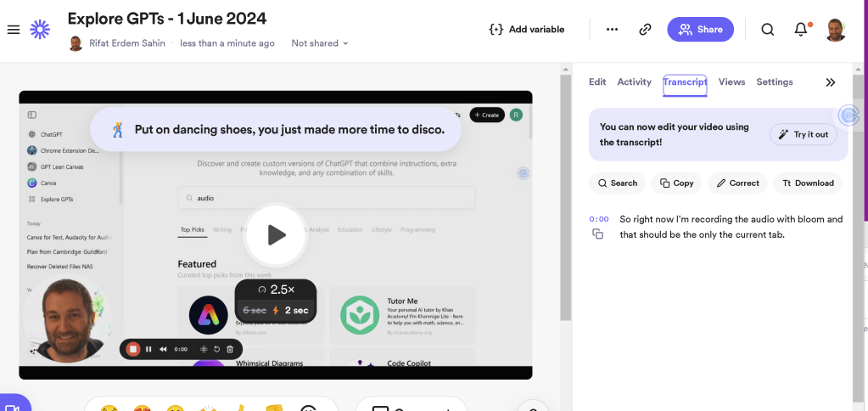Open the notifications bell
868x411 pixels.
point(801,30)
